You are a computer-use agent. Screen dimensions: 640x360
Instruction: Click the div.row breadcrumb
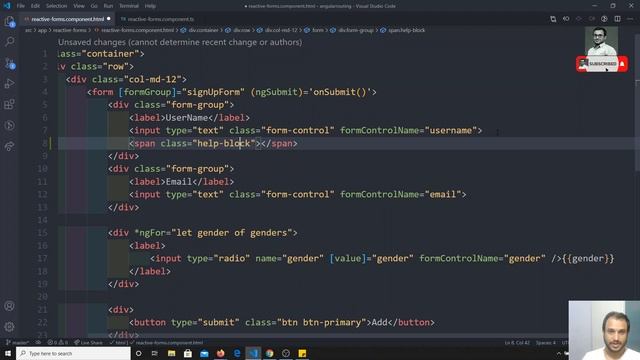point(242,30)
